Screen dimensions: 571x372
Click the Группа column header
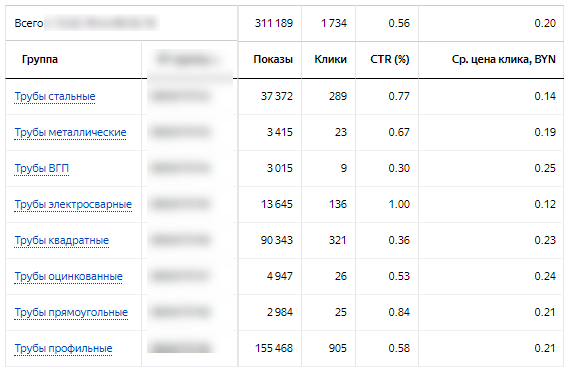40,59
